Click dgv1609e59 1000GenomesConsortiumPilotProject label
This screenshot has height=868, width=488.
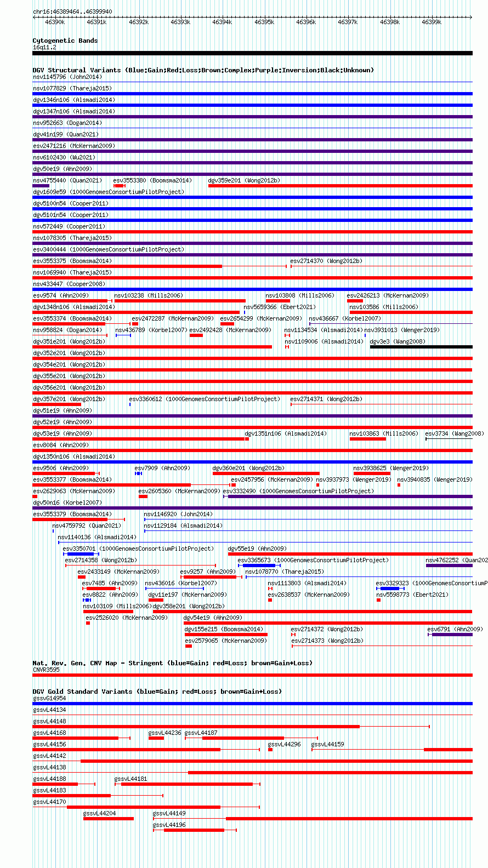click(x=108, y=192)
